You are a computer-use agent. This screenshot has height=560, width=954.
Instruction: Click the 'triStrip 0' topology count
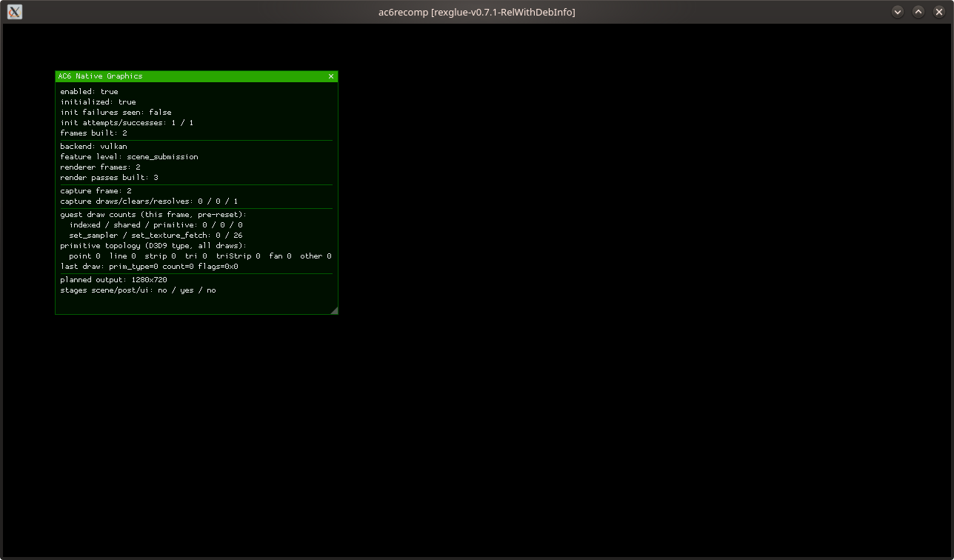[238, 256]
